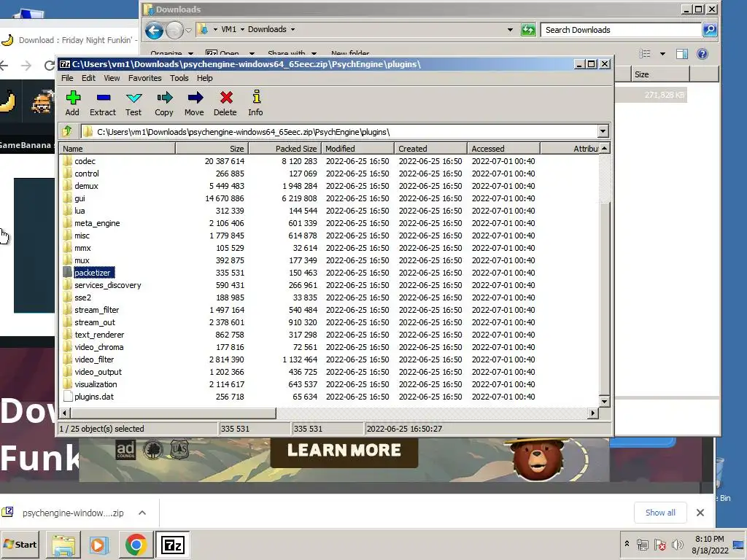Select the text_renderer folder
Image resolution: width=747 pixels, height=560 pixels.
(x=99, y=335)
